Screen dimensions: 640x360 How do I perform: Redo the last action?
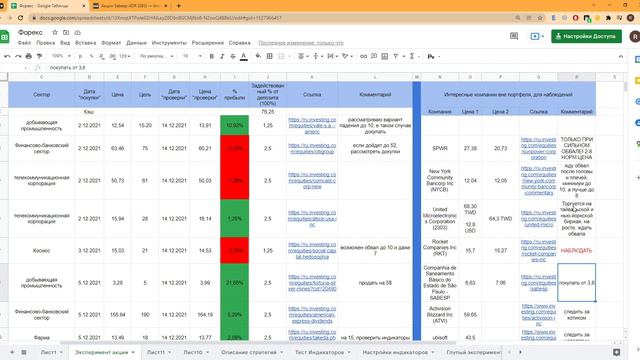tap(18, 56)
